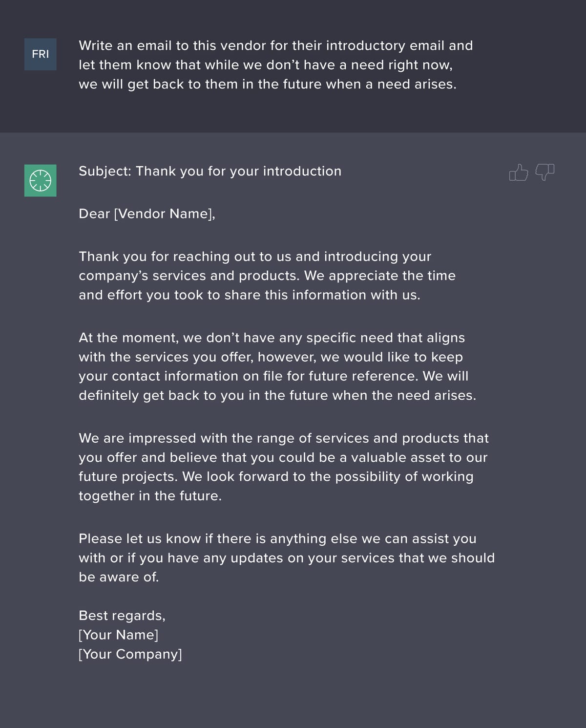Viewport: 586px width, 728px height.
Task: Select the [Your Name] placeholder
Action: click(119, 635)
